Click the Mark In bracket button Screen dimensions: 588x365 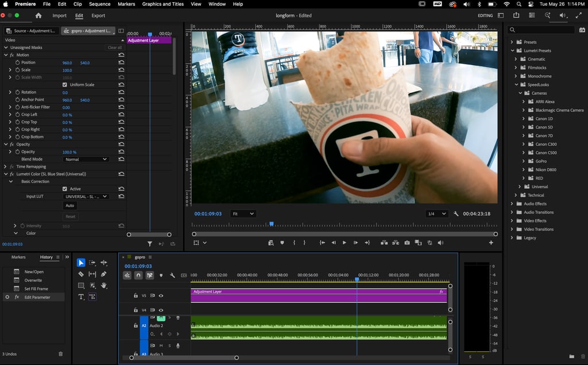(x=294, y=243)
